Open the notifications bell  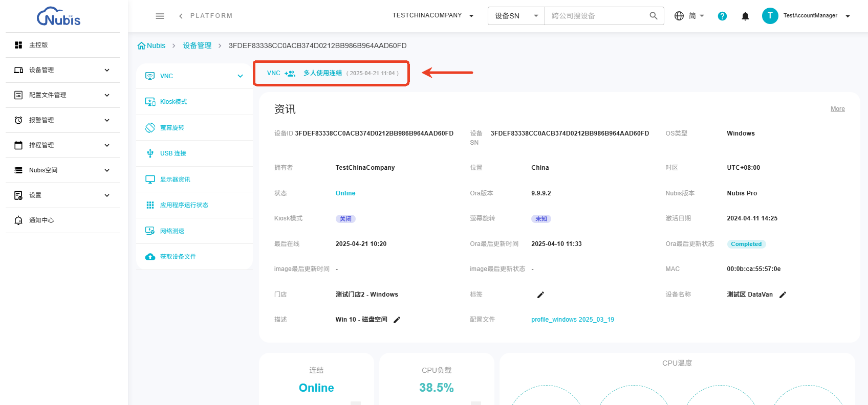745,16
